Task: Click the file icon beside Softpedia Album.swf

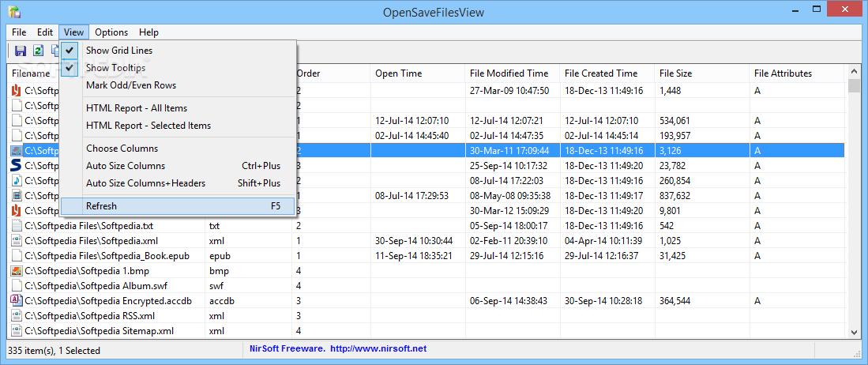Action: point(16,286)
